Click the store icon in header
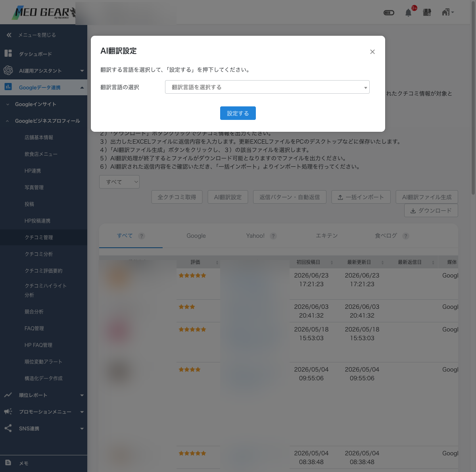Viewport: 476px width, 472px height. (x=427, y=13)
